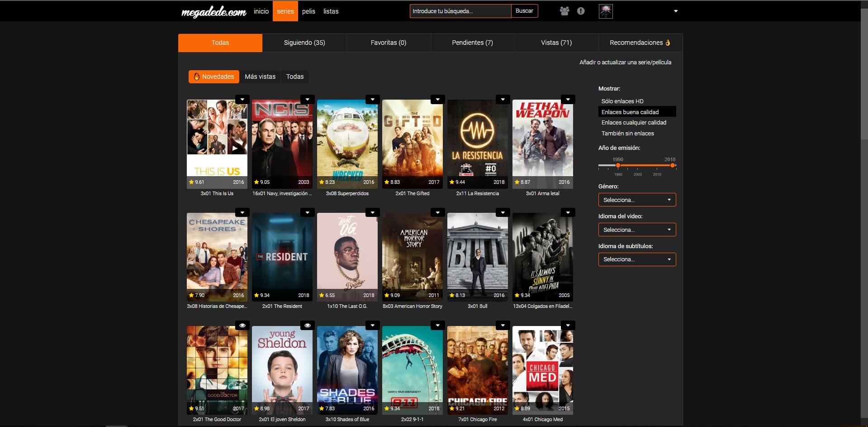Open dropdown arrow on Chicago Fire poster

[503, 326]
